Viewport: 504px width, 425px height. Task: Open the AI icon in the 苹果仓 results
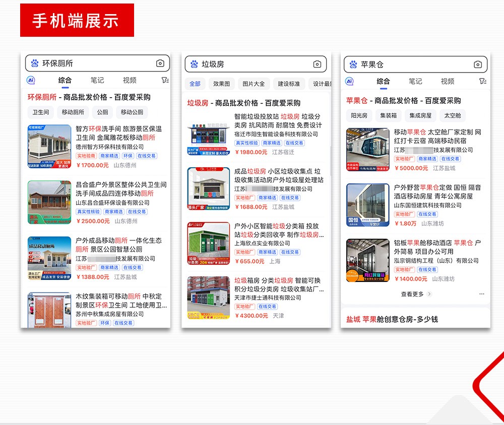[349, 81]
